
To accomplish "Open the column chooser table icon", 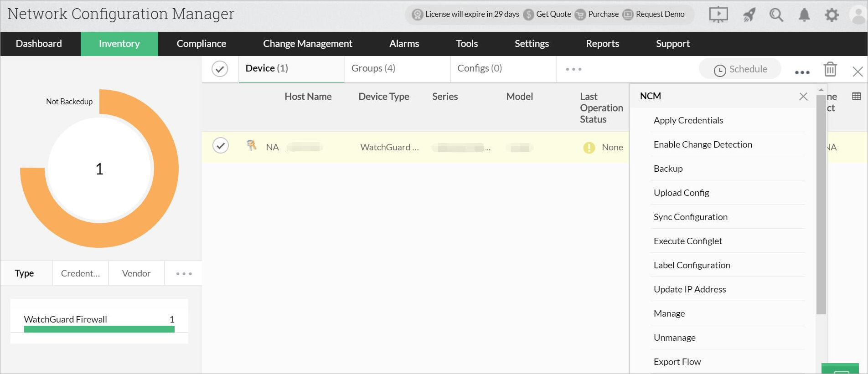I will click(x=856, y=96).
